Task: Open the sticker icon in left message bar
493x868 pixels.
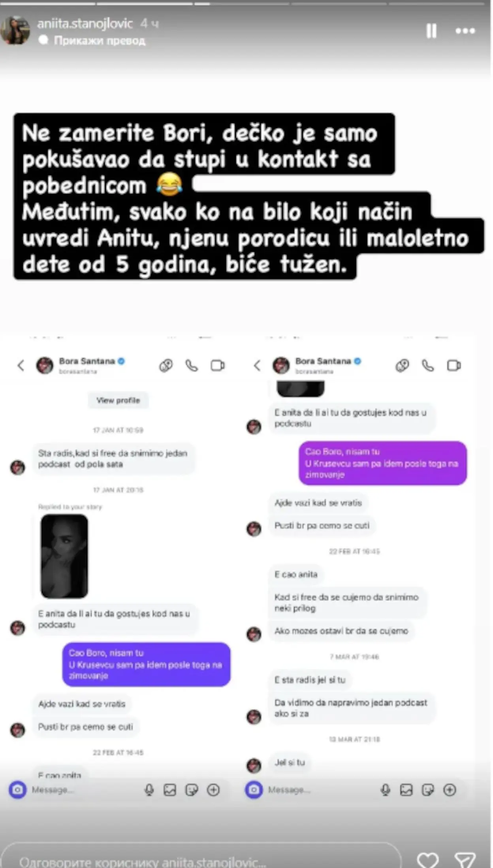Action: pos(192,790)
